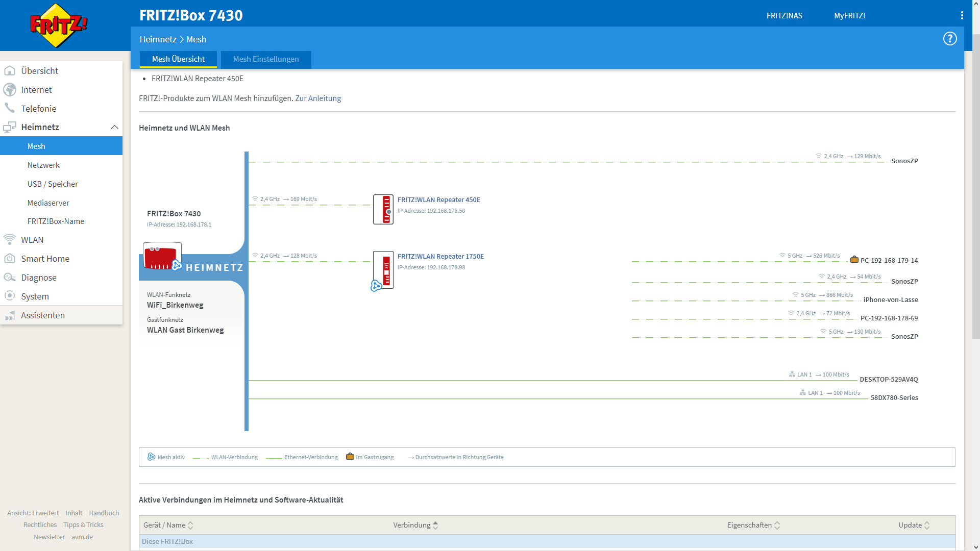Select Netzwerk in Heimnetz submenu
Image resolution: width=980 pixels, height=551 pixels.
[43, 165]
